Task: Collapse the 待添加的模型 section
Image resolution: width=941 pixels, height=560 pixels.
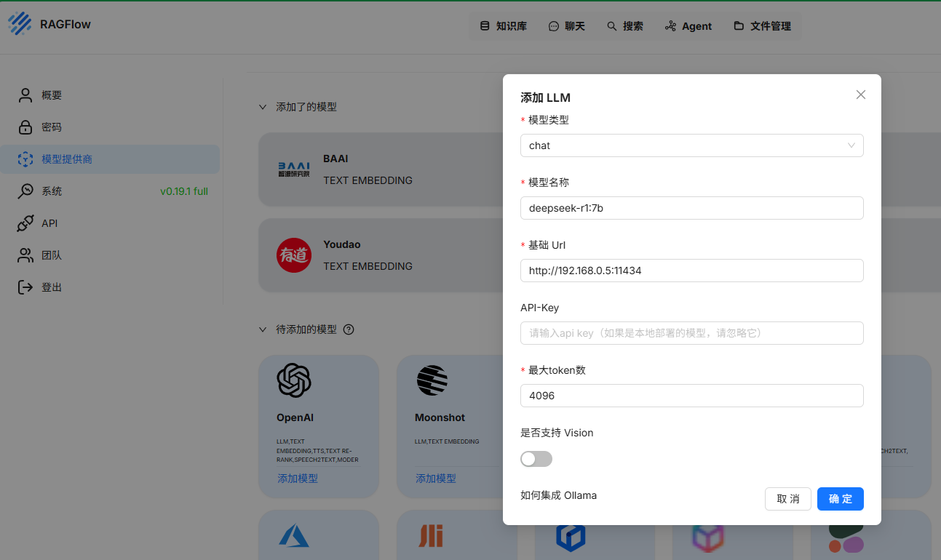Action: tap(263, 329)
